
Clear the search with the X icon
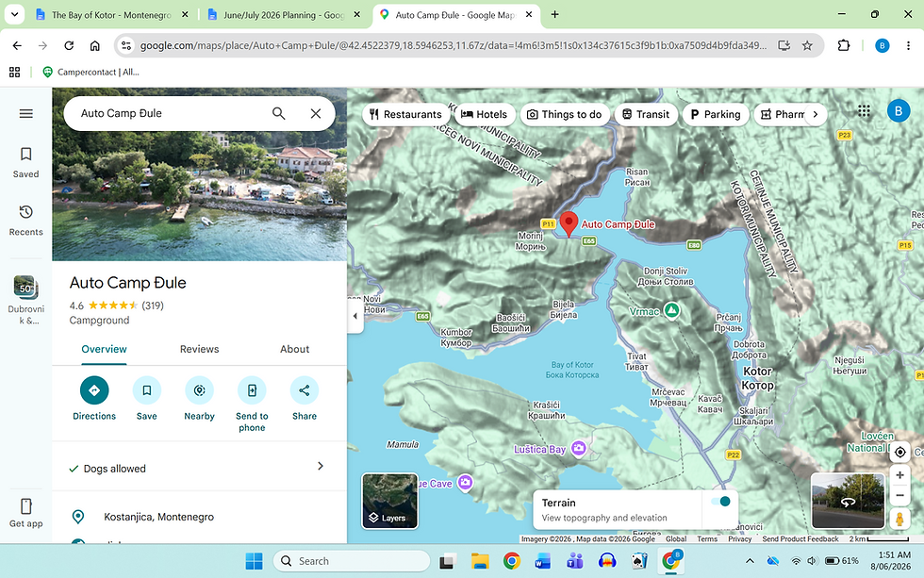[316, 114]
